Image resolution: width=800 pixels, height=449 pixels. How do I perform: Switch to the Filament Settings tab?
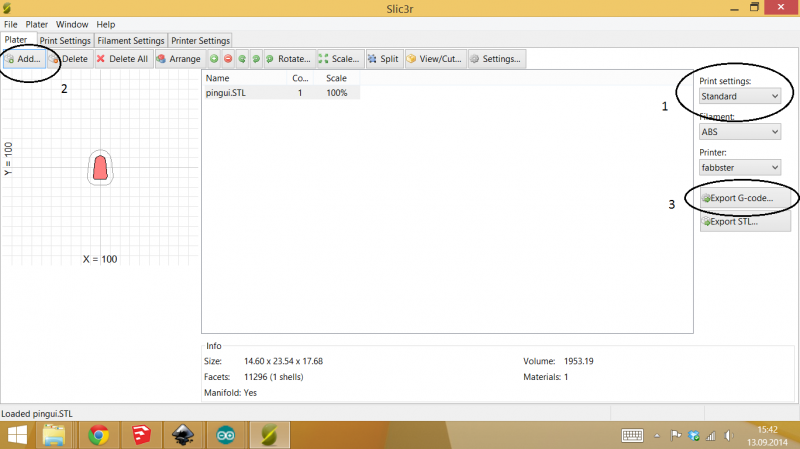[x=130, y=41]
